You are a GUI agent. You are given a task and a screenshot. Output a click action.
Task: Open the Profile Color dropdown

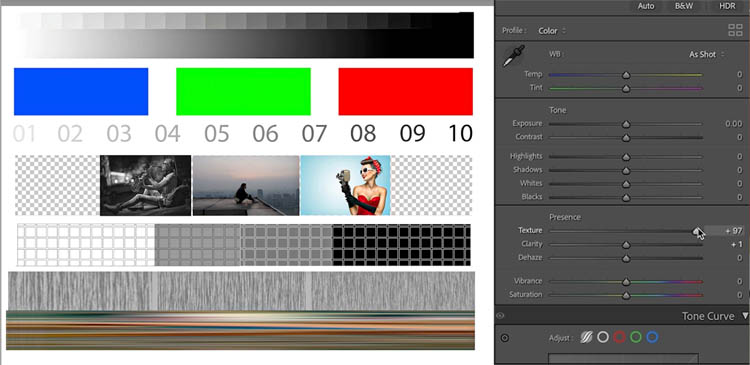click(551, 31)
